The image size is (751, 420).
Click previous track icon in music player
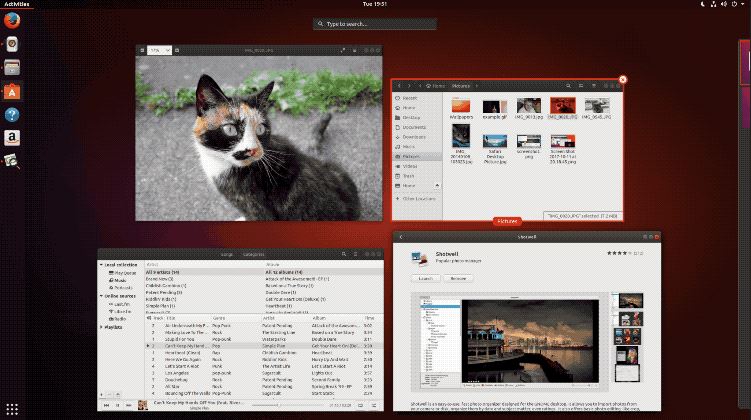107,406
